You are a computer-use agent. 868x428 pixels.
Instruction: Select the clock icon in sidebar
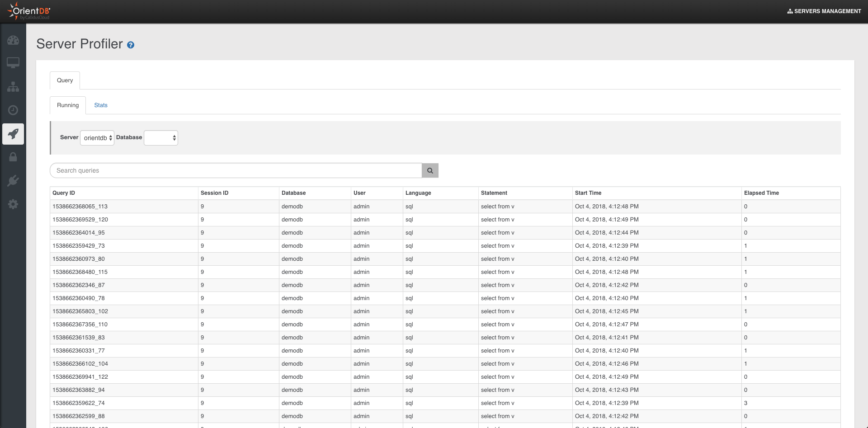[x=13, y=110]
